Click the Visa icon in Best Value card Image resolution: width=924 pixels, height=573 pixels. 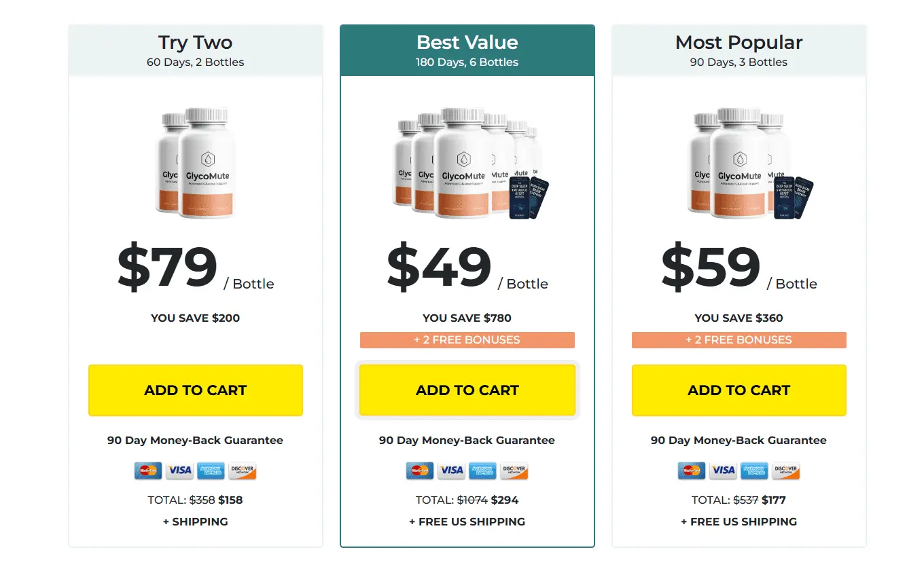point(451,470)
